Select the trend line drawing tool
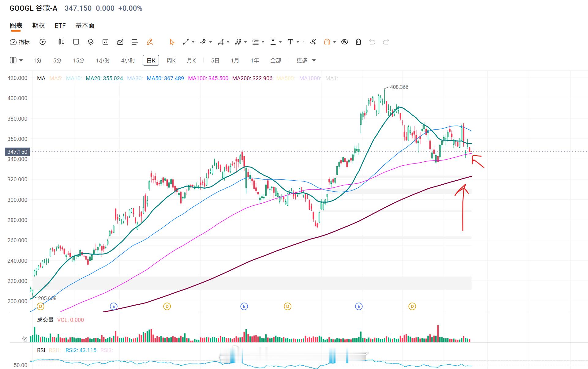Screen dimensions: 588x369 (186, 42)
